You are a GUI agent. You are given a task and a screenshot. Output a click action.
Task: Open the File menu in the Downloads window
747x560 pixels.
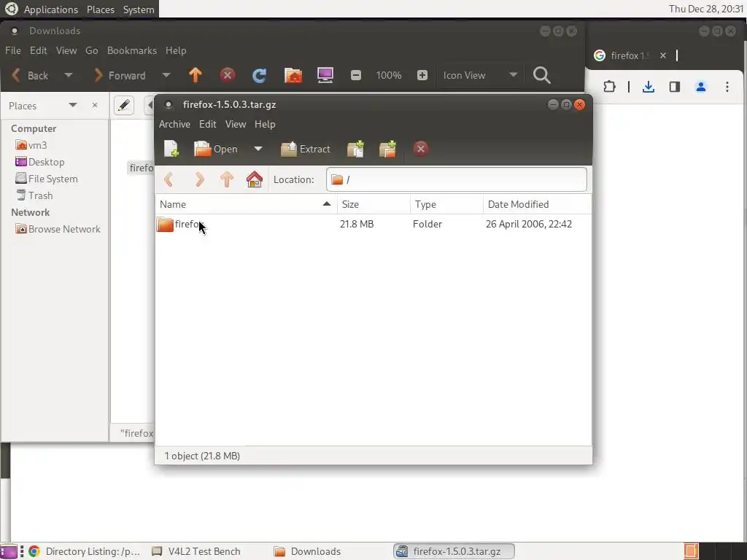coord(13,50)
